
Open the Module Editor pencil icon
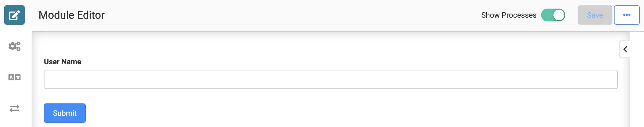click(14, 15)
